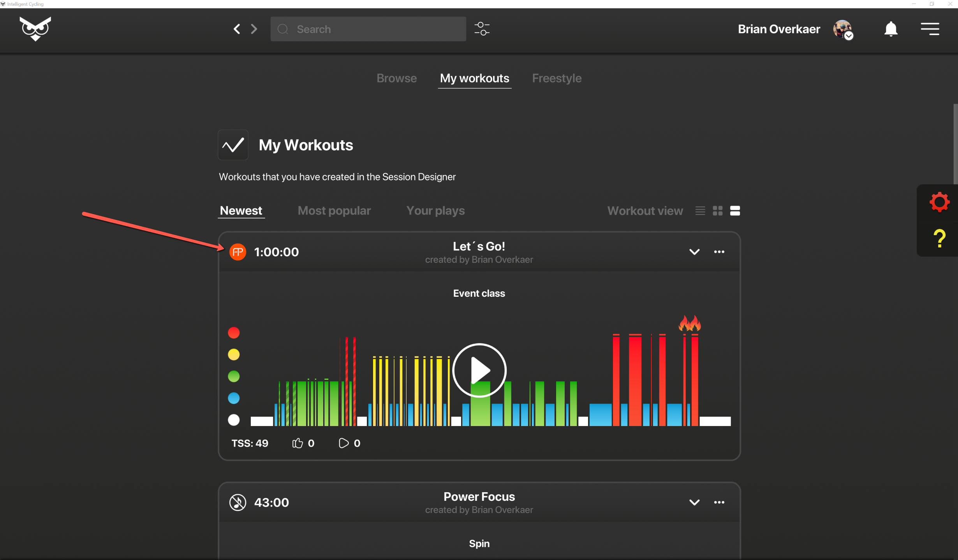Open the profile avatar dropdown
The height and width of the screenshot is (560, 958).
click(843, 30)
